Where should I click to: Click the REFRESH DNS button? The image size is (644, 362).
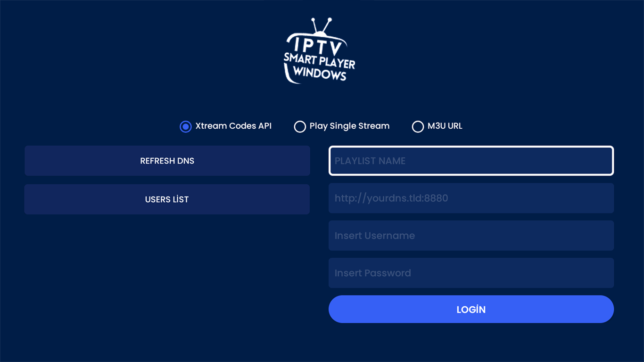click(x=167, y=161)
